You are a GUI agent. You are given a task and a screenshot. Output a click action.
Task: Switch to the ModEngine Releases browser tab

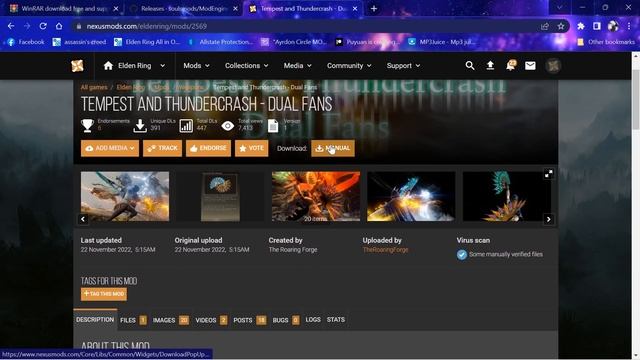(x=184, y=9)
